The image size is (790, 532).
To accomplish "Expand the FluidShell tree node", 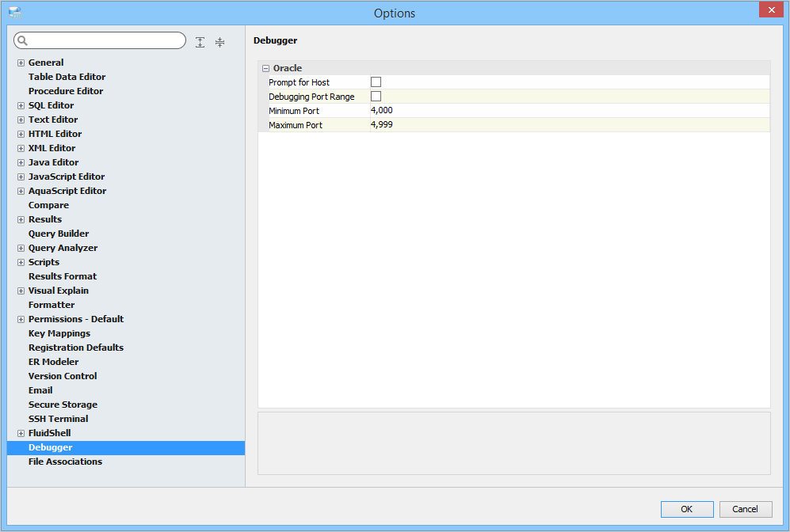I will (21, 433).
